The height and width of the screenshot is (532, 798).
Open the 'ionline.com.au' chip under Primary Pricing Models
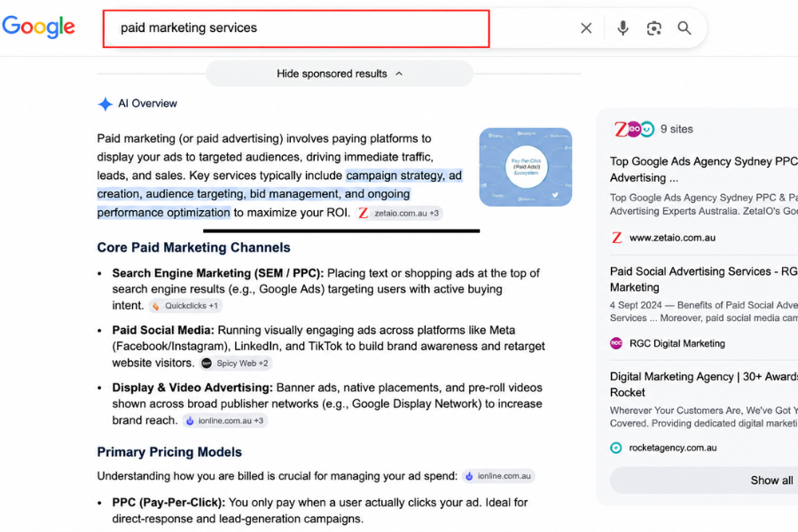498,476
